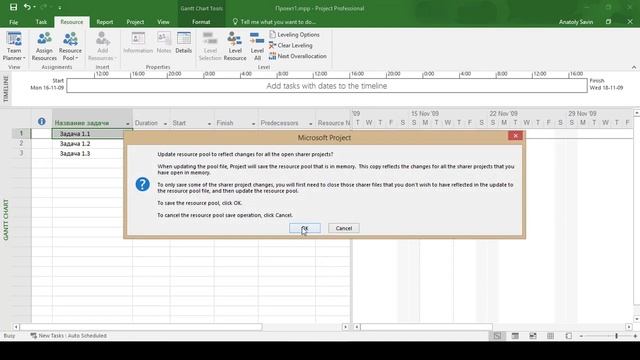Click the ribbon restore window icon
Screen dimensions: 640x360
608,22
